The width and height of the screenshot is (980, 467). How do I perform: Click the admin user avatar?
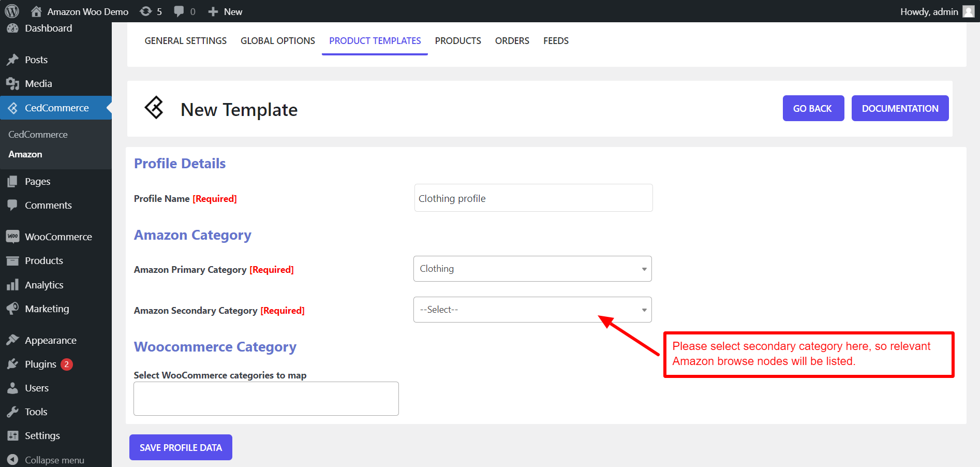[969, 11]
